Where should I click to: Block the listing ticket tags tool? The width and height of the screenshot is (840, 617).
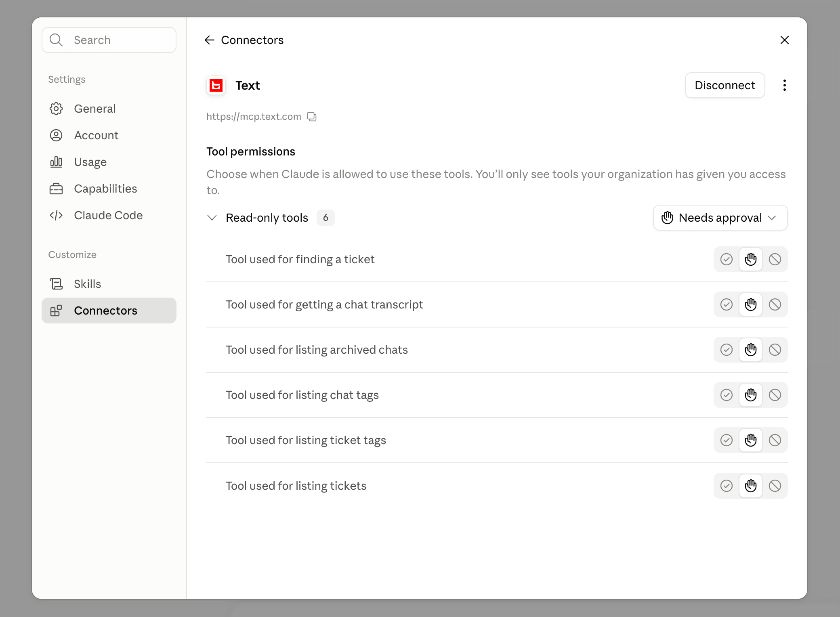coord(775,440)
